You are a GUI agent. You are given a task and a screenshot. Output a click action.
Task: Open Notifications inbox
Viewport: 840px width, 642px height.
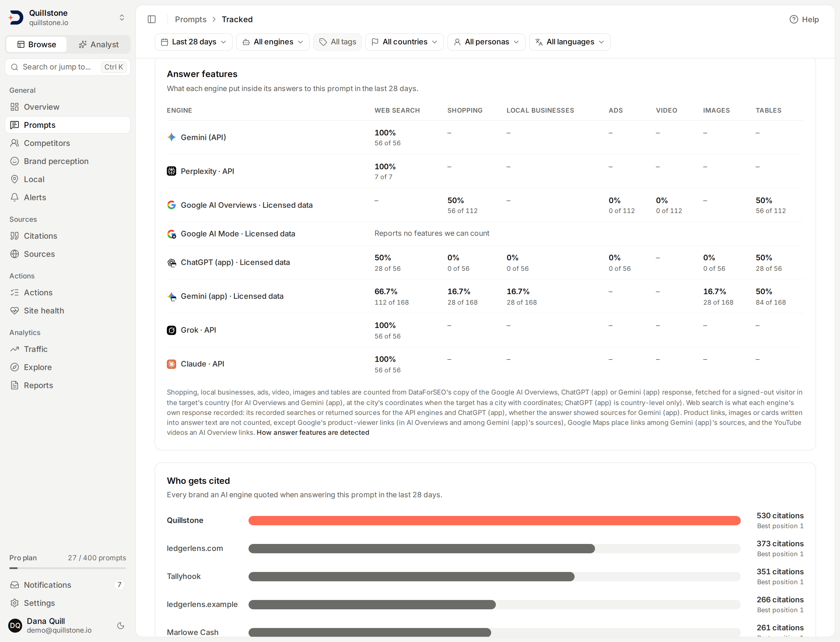coord(68,585)
